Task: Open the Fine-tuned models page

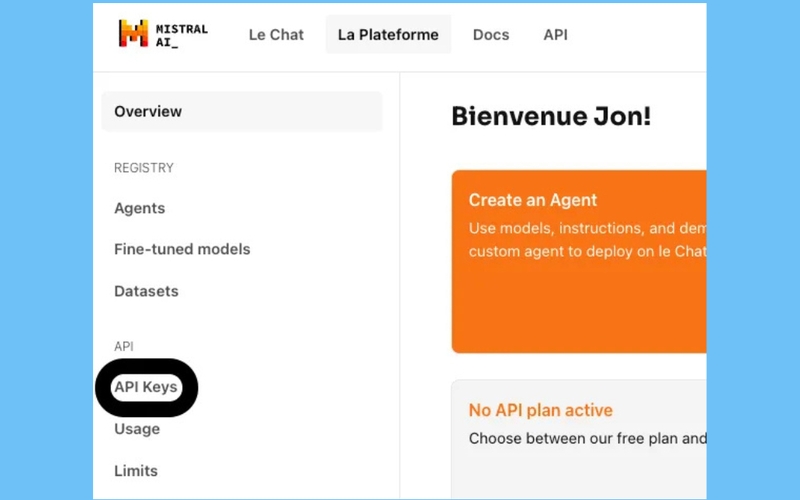Action: pyautogui.click(x=182, y=249)
